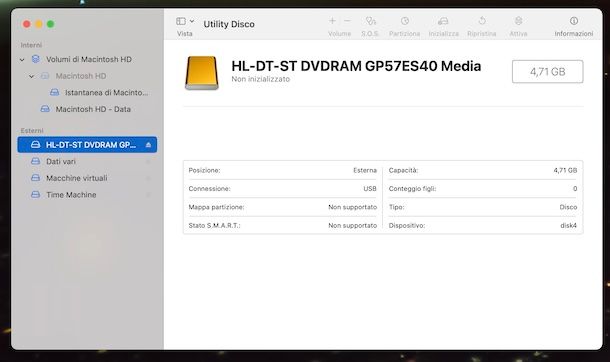Open the Informazioni info icon
Screen dimensions: 610x362
pos(574,21)
